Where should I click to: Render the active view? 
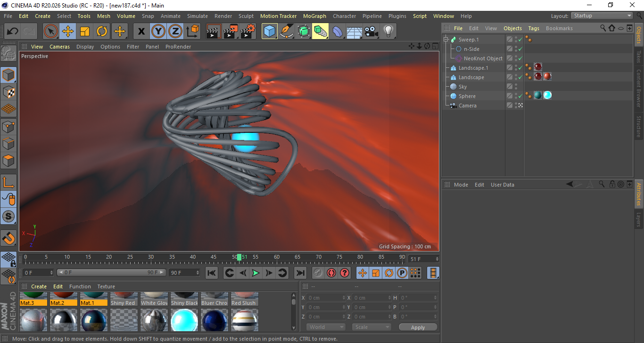(x=214, y=32)
